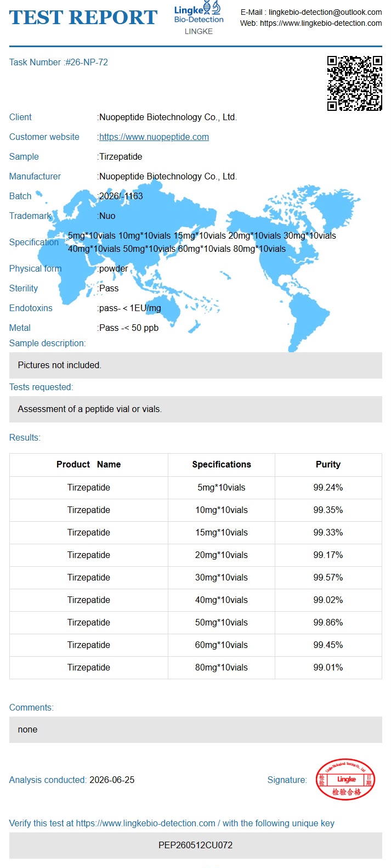
Task: Click the verification URL at the bottom
Action: (x=145, y=823)
